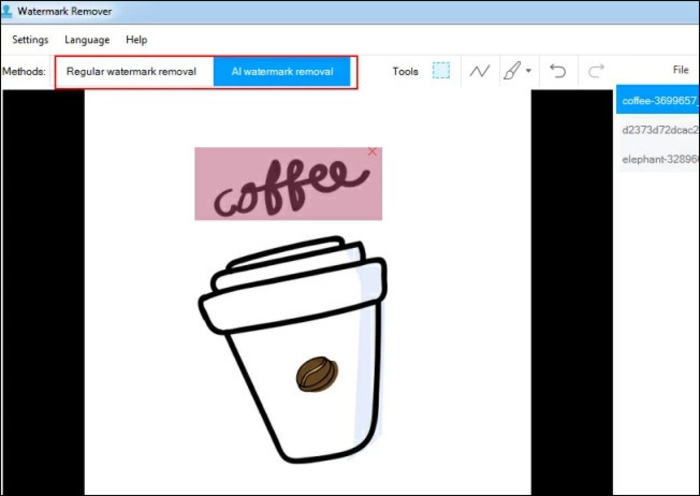This screenshot has height=496, width=700.
Task: Select the coffee-3699657 file in list
Action: click(658, 100)
